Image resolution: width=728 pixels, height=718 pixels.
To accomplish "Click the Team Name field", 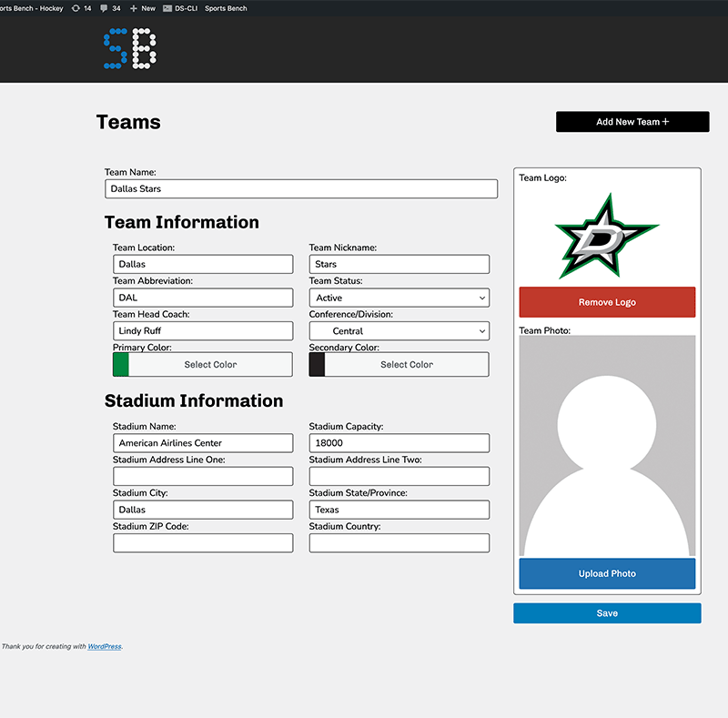I will pos(301,189).
